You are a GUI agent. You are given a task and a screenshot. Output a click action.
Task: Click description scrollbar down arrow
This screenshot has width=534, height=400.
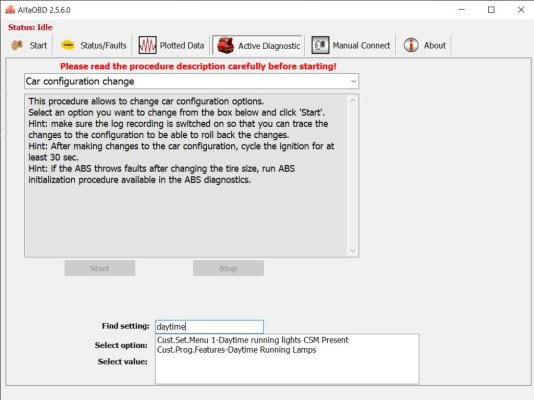(353, 251)
